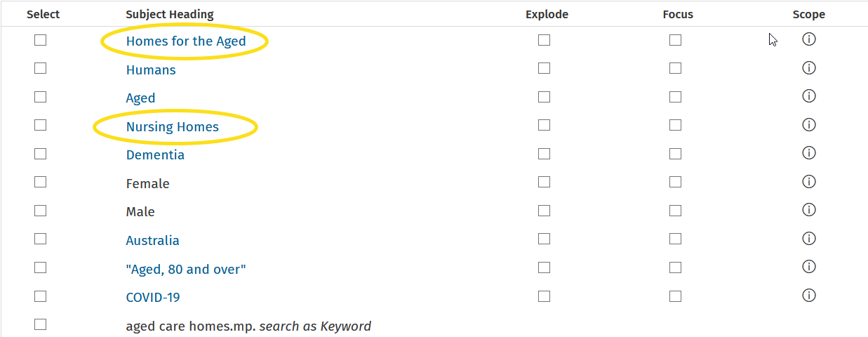Open the COVID-19 subject heading link
The width and height of the screenshot is (868, 337).
(x=153, y=298)
